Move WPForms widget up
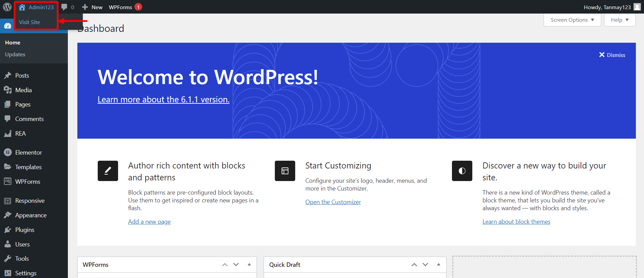This screenshot has width=644, height=278. pyautogui.click(x=225, y=265)
